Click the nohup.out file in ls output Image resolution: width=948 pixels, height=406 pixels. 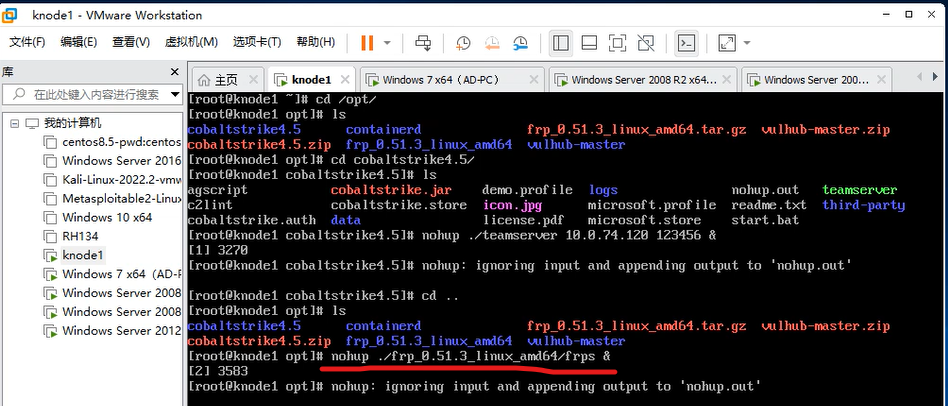tap(765, 190)
